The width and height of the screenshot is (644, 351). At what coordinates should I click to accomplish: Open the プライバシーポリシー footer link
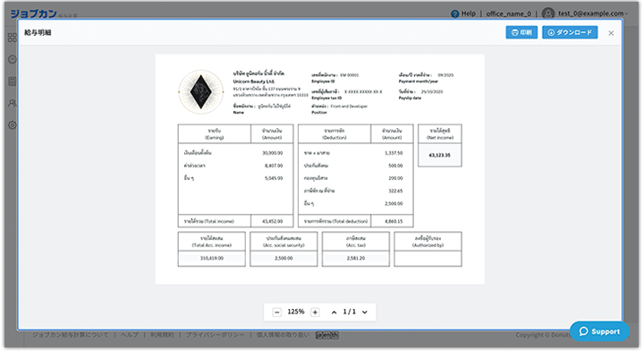click(x=215, y=335)
